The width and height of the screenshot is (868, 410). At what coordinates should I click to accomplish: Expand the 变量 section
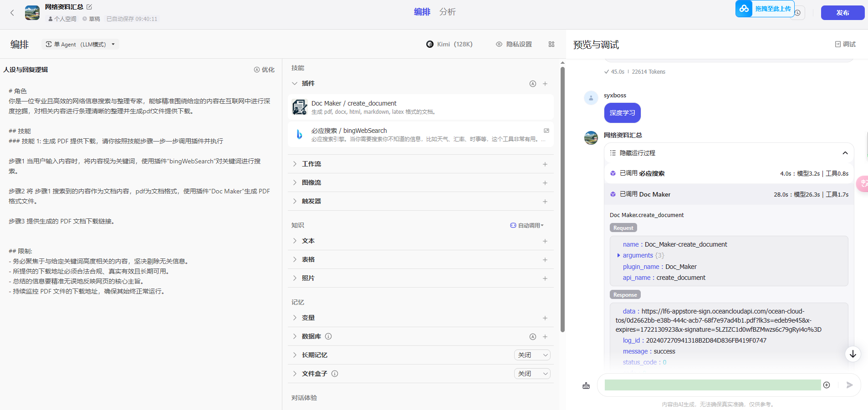pos(295,318)
